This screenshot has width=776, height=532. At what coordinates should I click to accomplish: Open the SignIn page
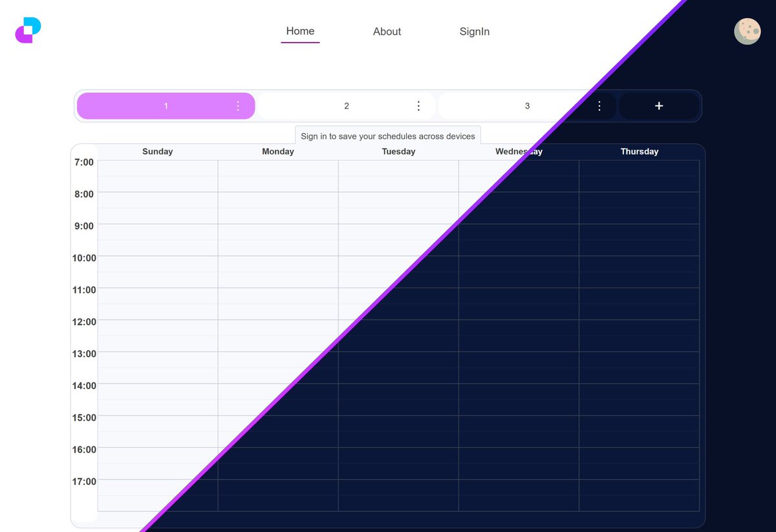pyautogui.click(x=475, y=32)
